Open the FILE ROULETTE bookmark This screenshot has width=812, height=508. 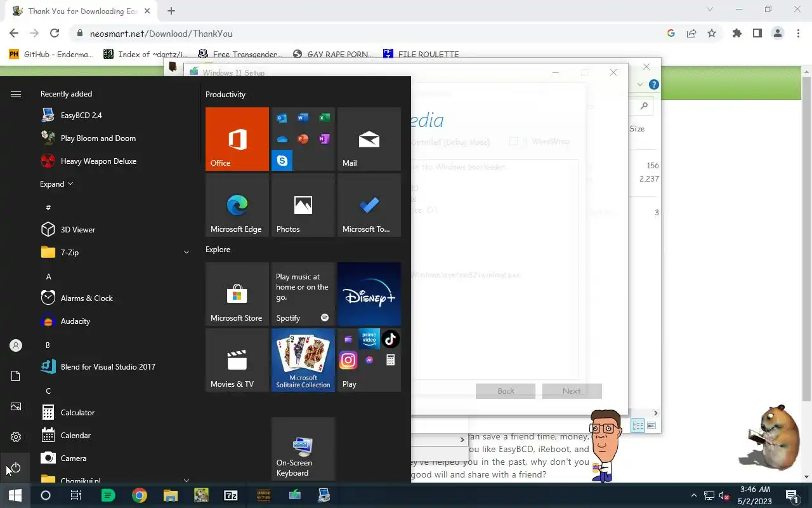click(421, 54)
